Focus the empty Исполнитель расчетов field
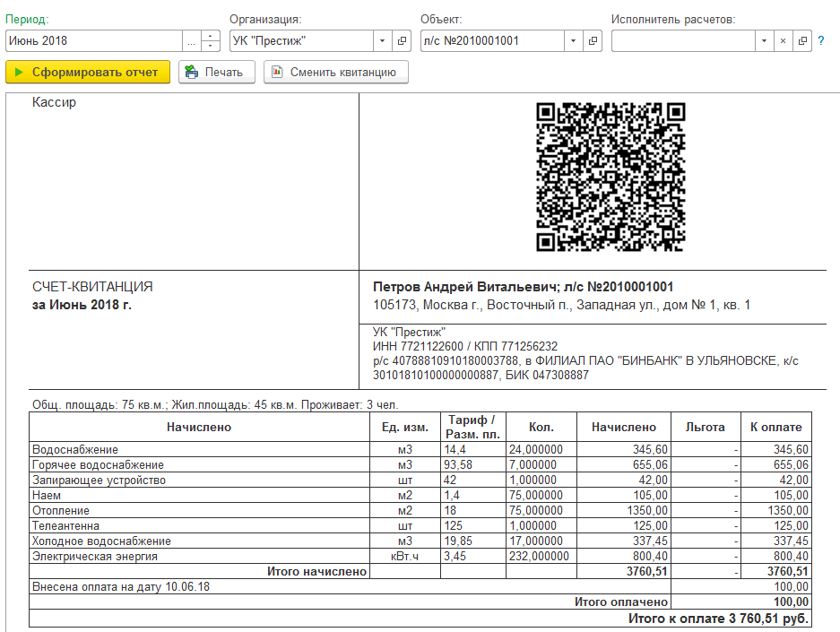The image size is (840, 632). pyautogui.click(x=683, y=40)
